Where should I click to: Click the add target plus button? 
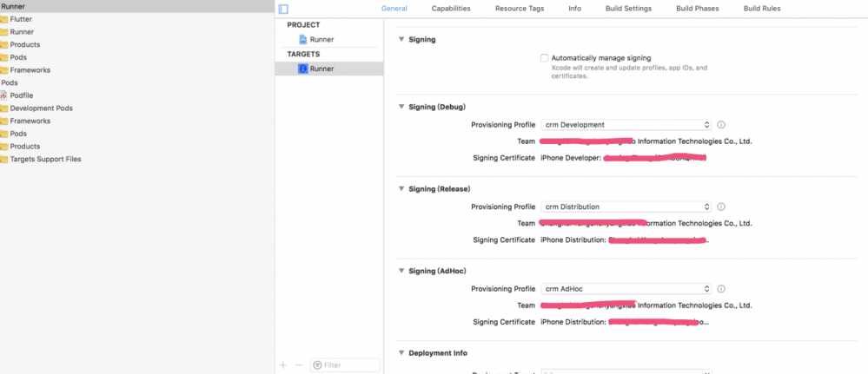tap(283, 365)
